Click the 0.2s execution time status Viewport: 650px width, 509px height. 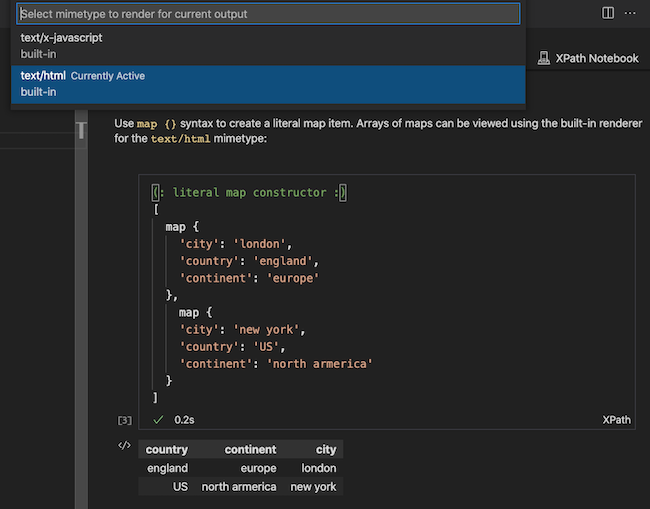pyautogui.click(x=184, y=420)
